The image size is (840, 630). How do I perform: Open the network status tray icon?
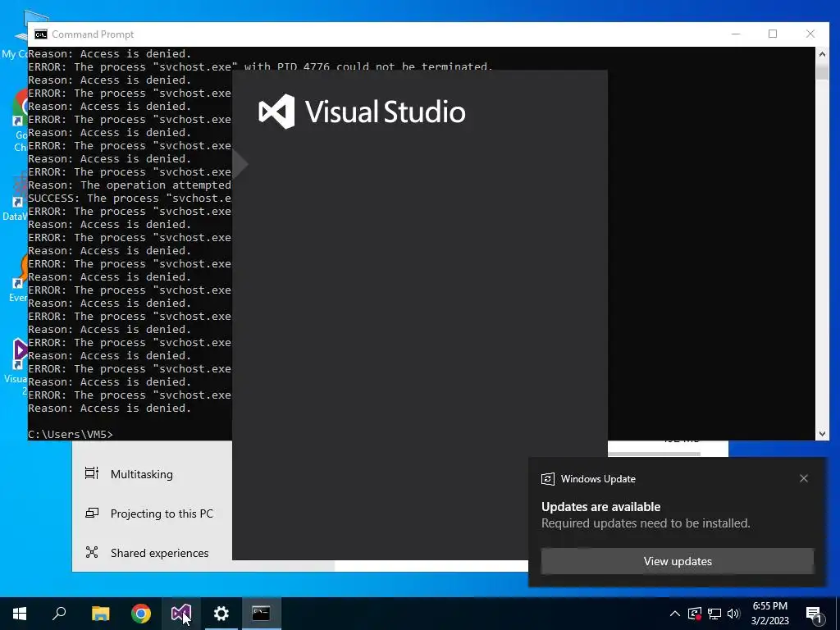pos(714,614)
